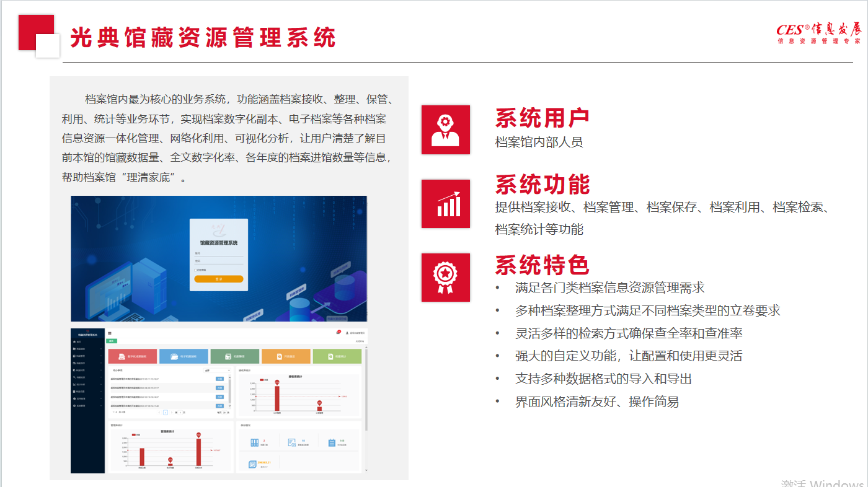Open the page-size 20 selector in pagination
The height and width of the screenshot is (487, 868).
pyautogui.click(x=224, y=413)
